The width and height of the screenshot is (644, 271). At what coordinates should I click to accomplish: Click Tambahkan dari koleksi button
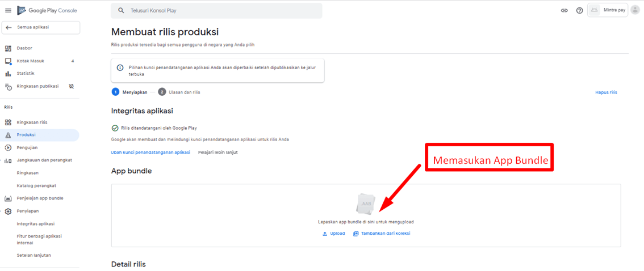382,234
